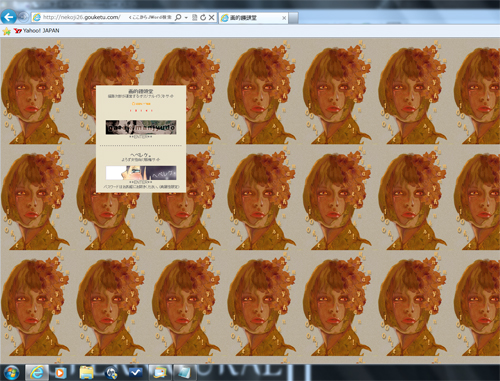
Task: Open a new tab with the blank tab button
Action: coord(293,18)
